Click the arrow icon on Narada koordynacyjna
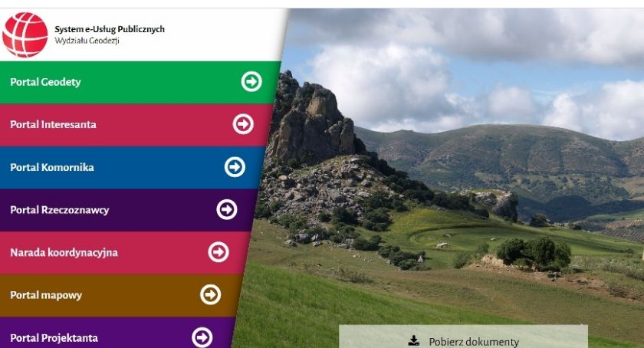Image resolution: width=644 pixels, height=348 pixels. pos(219,252)
